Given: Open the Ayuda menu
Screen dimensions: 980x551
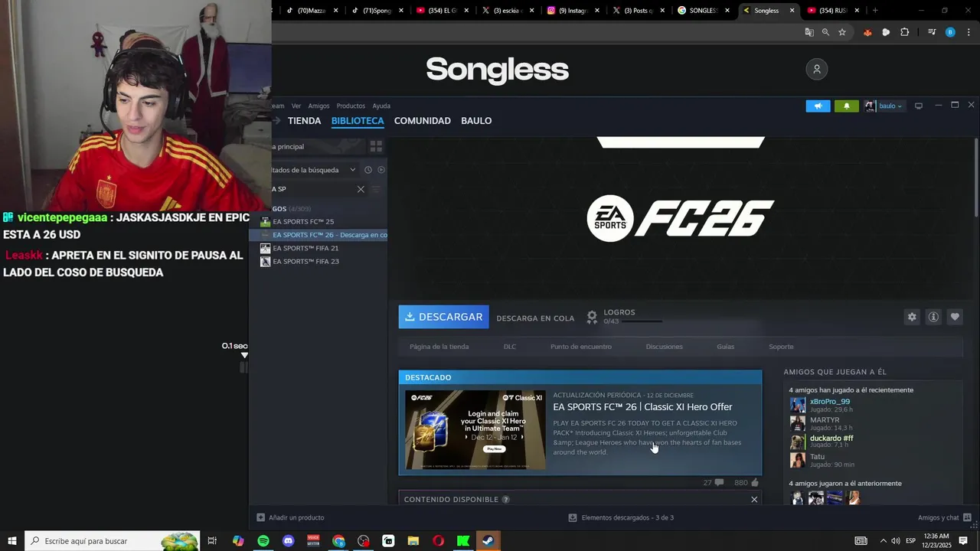Looking at the screenshot, I should [x=381, y=106].
